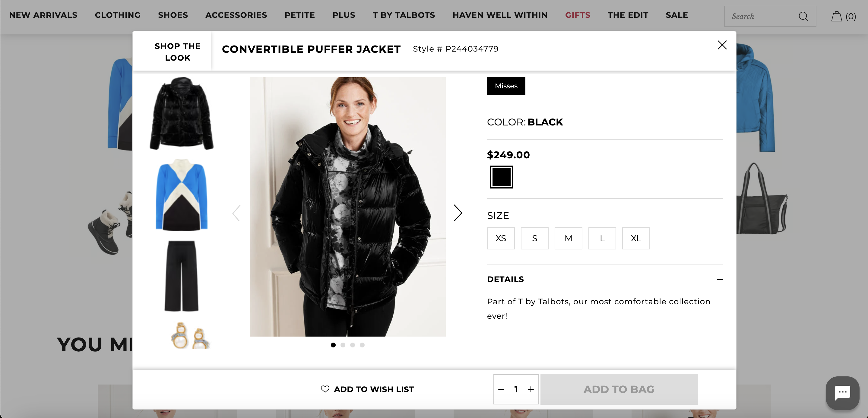Show previous product image arrow
Image resolution: width=868 pixels, height=418 pixels.
(236, 213)
